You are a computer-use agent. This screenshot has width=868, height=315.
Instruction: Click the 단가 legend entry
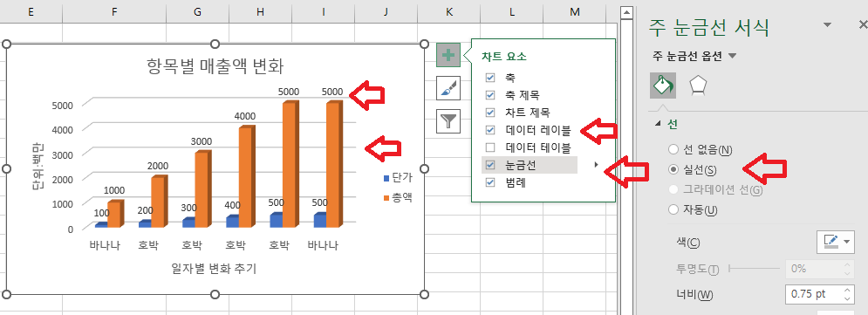(398, 178)
